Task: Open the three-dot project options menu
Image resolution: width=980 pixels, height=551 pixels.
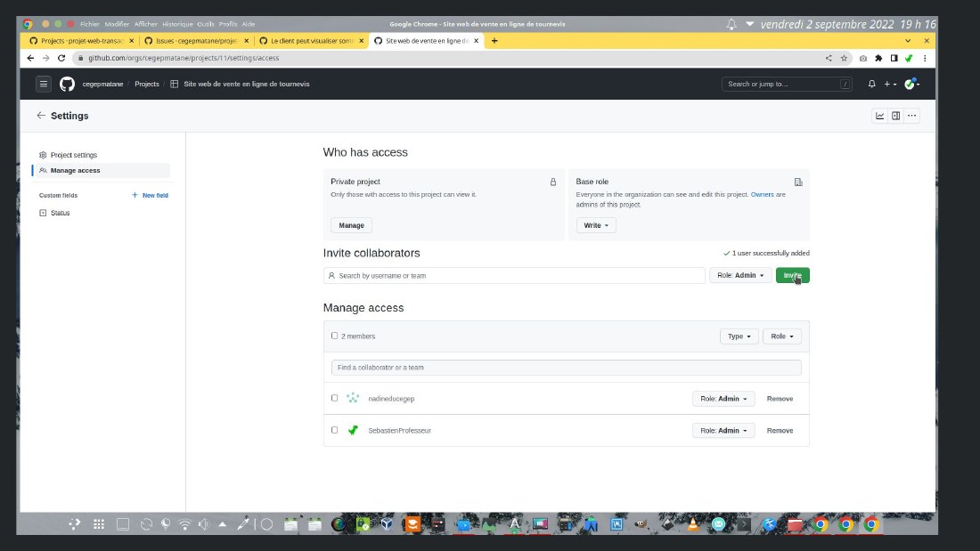Action: [912, 116]
